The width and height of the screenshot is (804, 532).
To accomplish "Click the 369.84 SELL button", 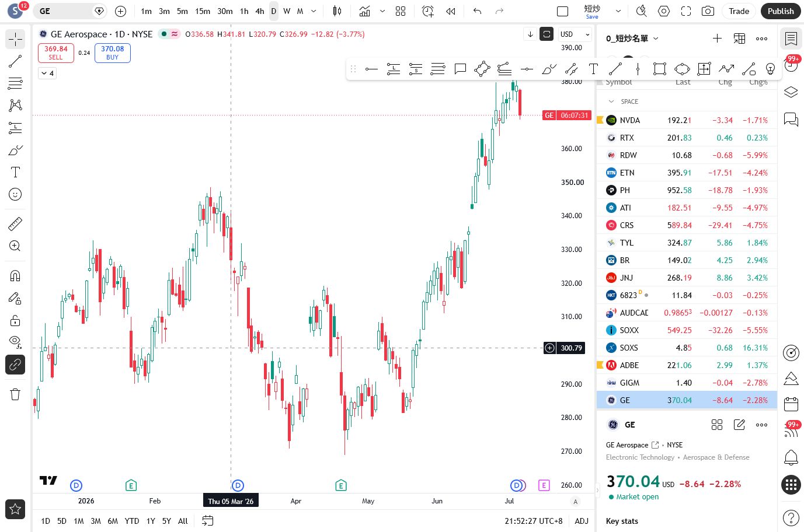I will [55, 52].
